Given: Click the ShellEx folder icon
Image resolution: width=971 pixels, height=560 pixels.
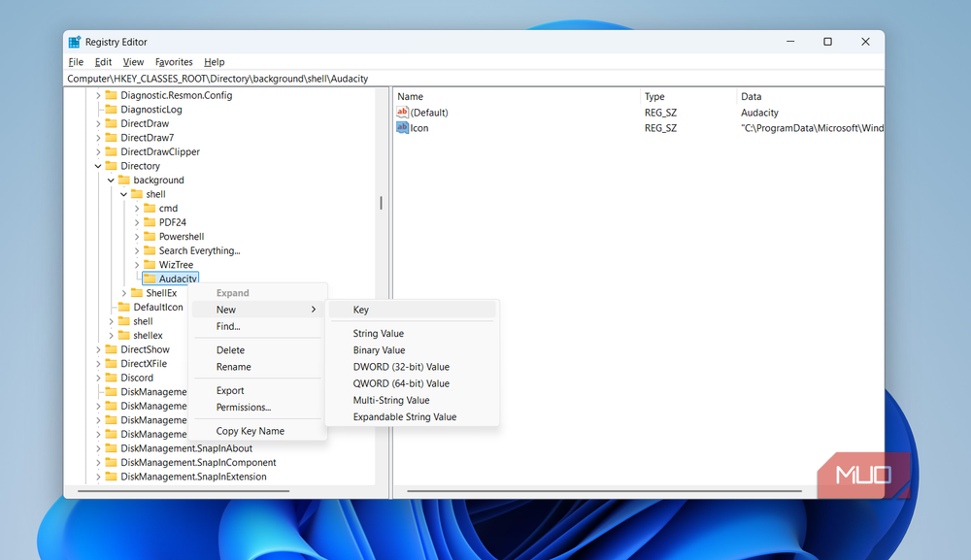Looking at the screenshot, I should [x=137, y=293].
